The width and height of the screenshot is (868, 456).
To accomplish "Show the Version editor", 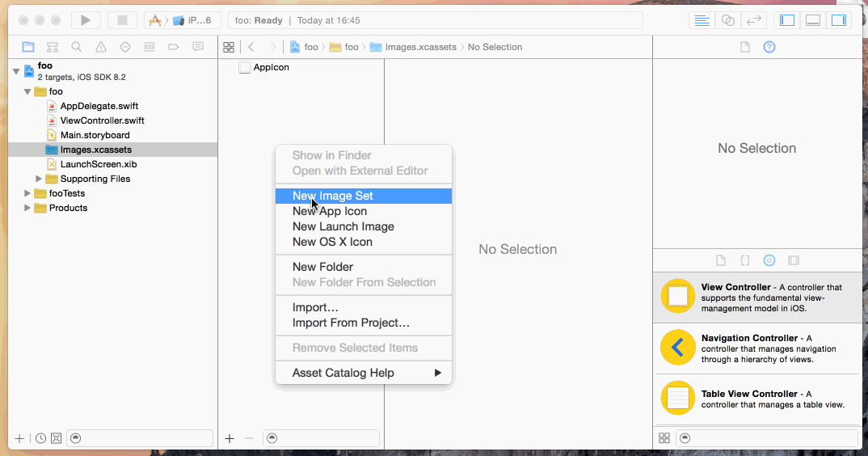I will pyautogui.click(x=753, y=20).
